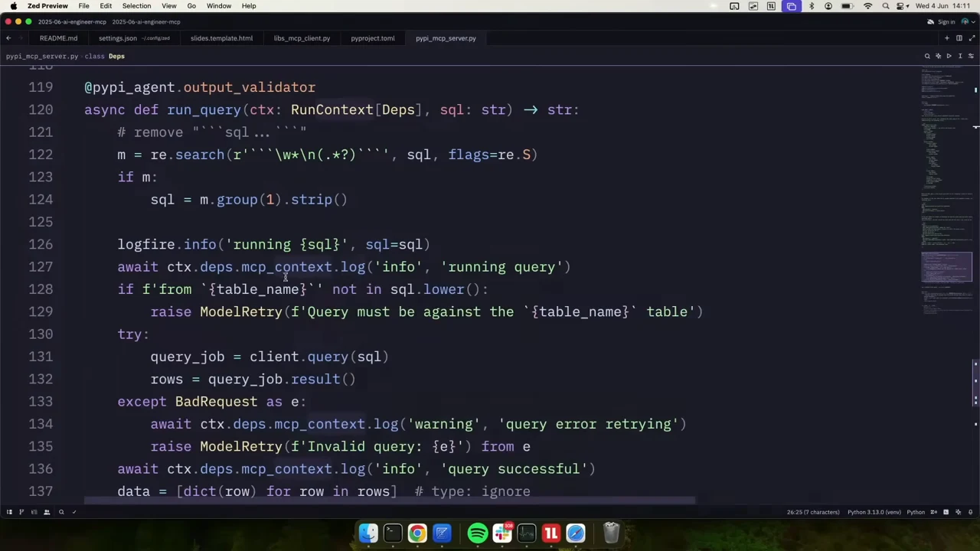Click the run/play icon in editor toolbar
980x551 pixels.
coord(949,56)
